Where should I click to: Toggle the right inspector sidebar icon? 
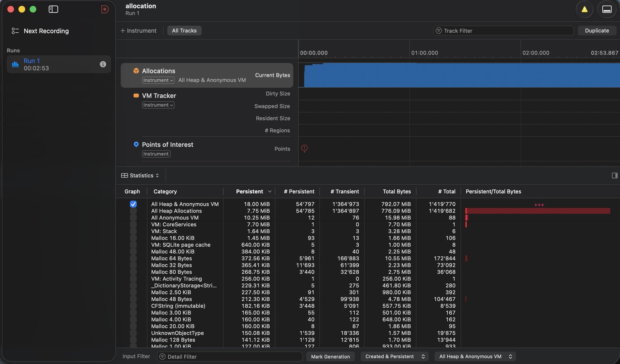coord(615,175)
